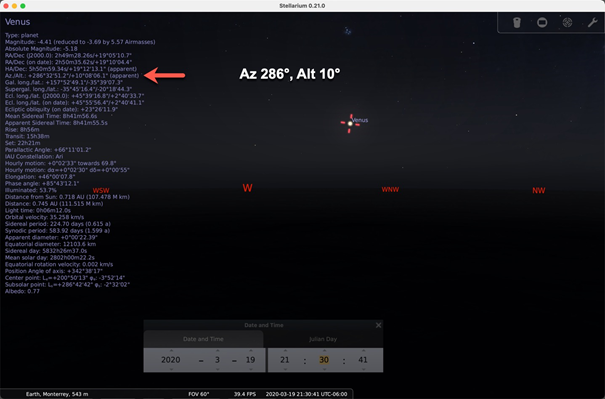Toggle the Oculars eyepiece view icon

click(x=517, y=23)
